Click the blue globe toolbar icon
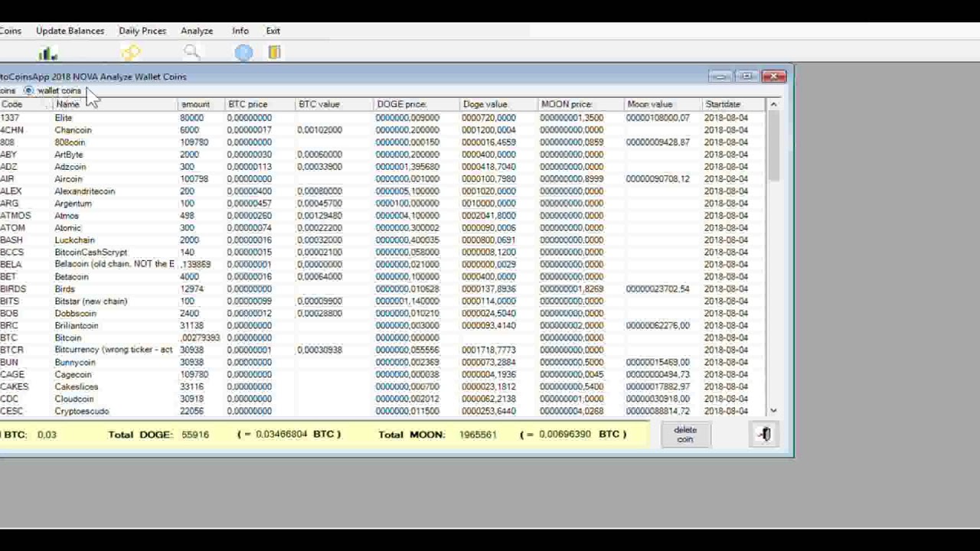This screenshot has height=551, width=980. [243, 52]
